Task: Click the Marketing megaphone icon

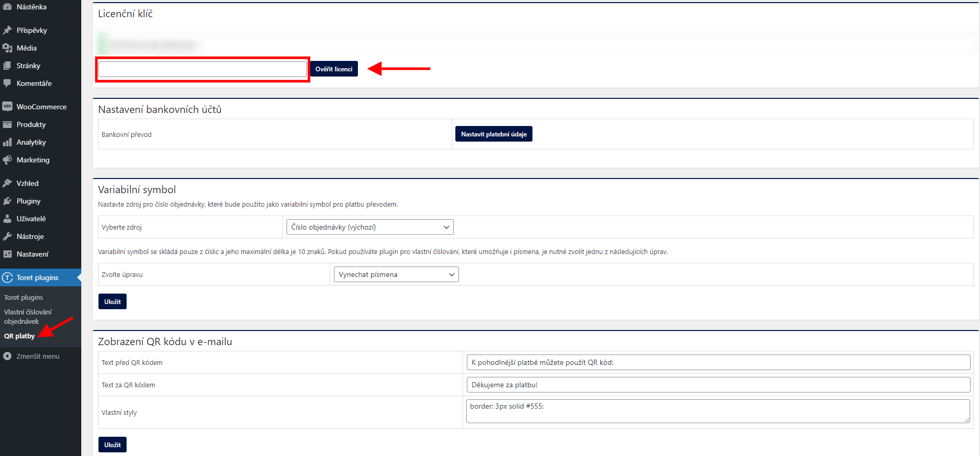Action: 7,160
